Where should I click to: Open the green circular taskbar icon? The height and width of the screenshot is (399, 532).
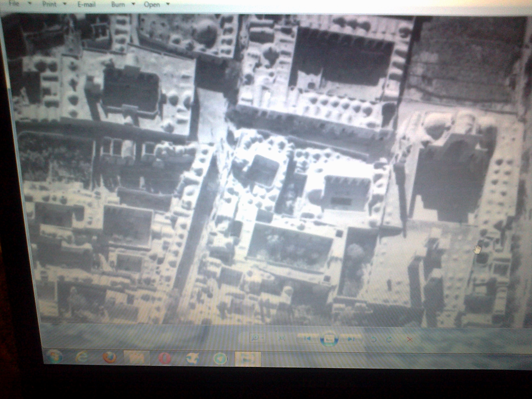tap(221, 359)
